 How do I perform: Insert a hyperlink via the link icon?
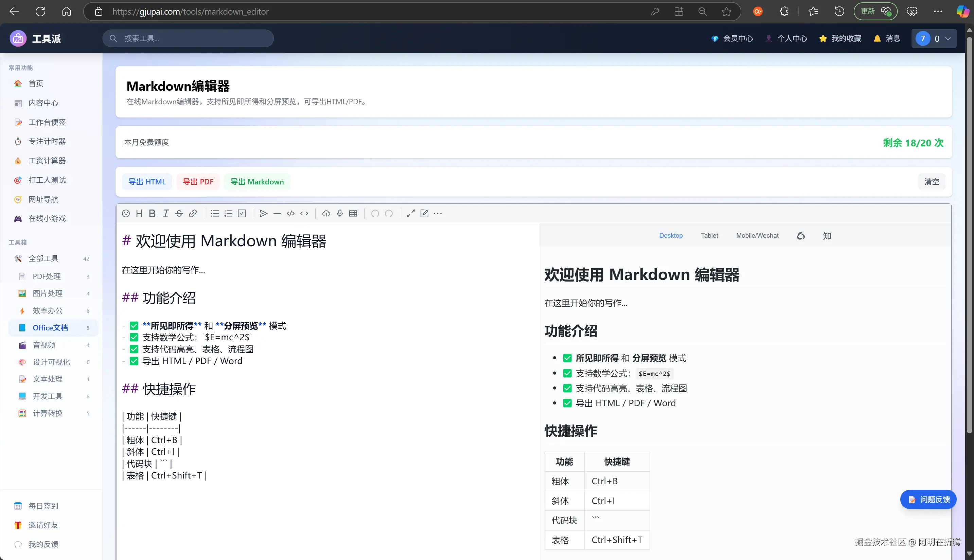193,214
